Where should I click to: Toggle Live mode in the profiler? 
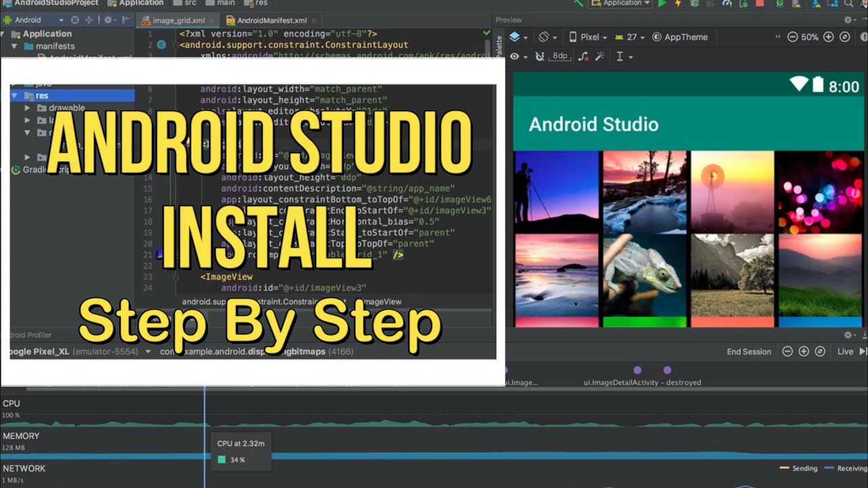(x=852, y=351)
